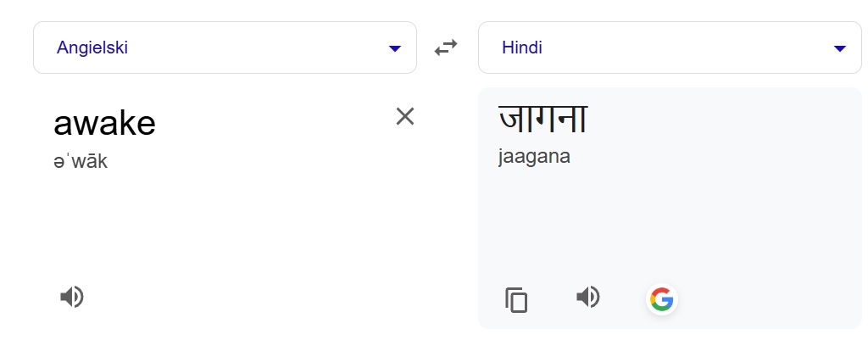Image resolution: width=868 pixels, height=340 pixels.
Task: Swap the source and target languages
Action: (446, 48)
